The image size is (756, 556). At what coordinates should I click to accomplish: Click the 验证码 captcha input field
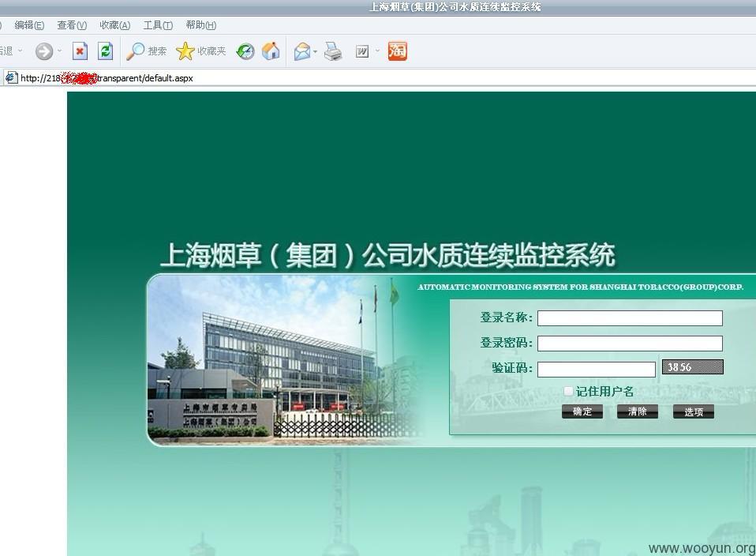click(597, 370)
